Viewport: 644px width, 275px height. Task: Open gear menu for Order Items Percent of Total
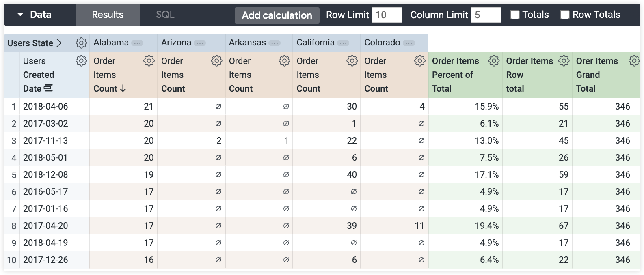[494, 61]
